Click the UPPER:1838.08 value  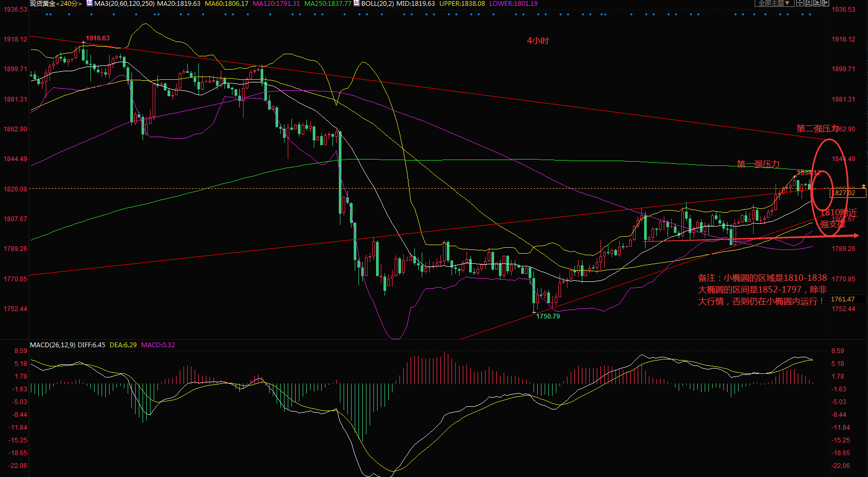tap(462, 4)
